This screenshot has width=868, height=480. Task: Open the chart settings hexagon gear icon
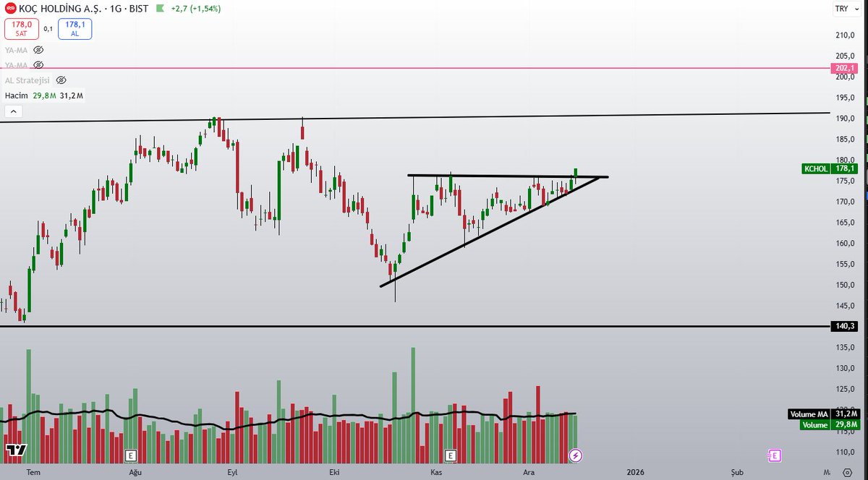click(846, 472)
